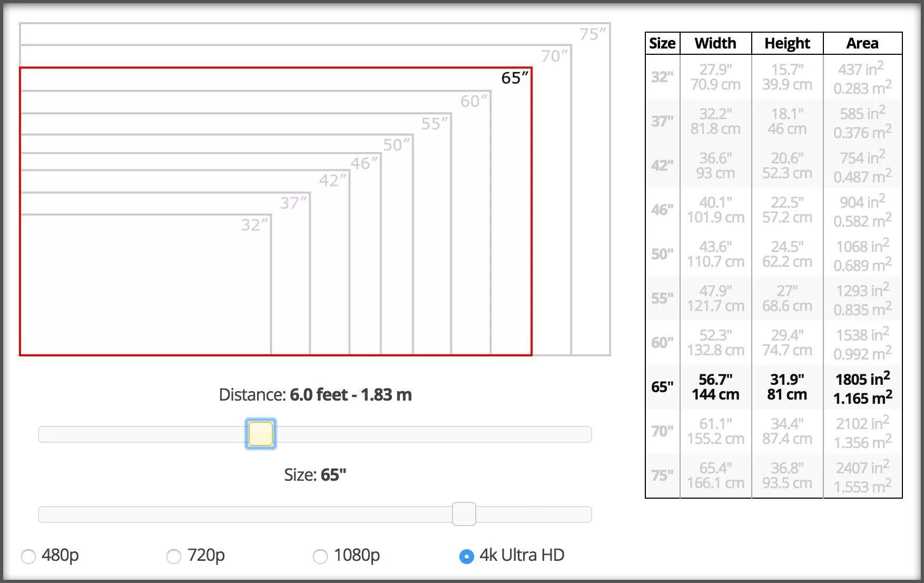Click the area cell 754 in²

click(x=862, y=166)
